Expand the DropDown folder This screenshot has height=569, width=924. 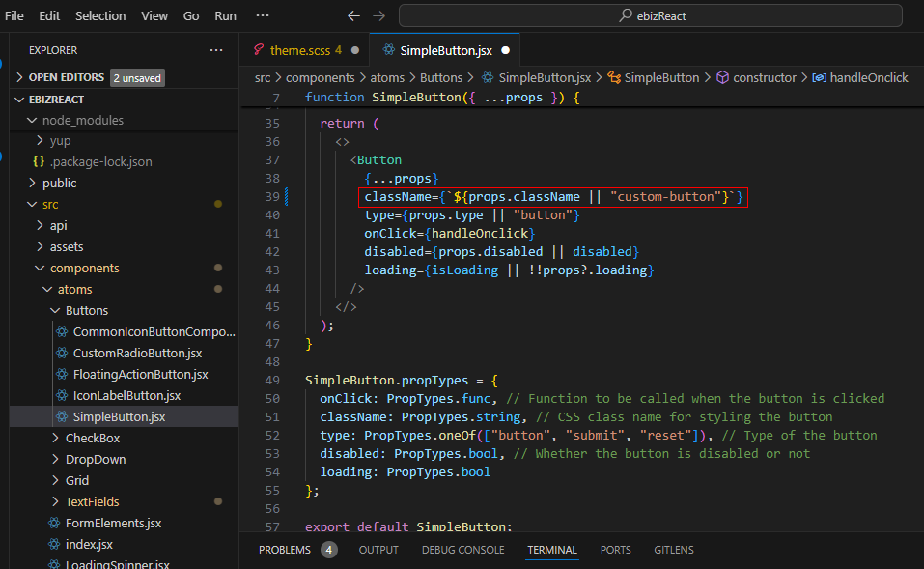coord(89,459)
